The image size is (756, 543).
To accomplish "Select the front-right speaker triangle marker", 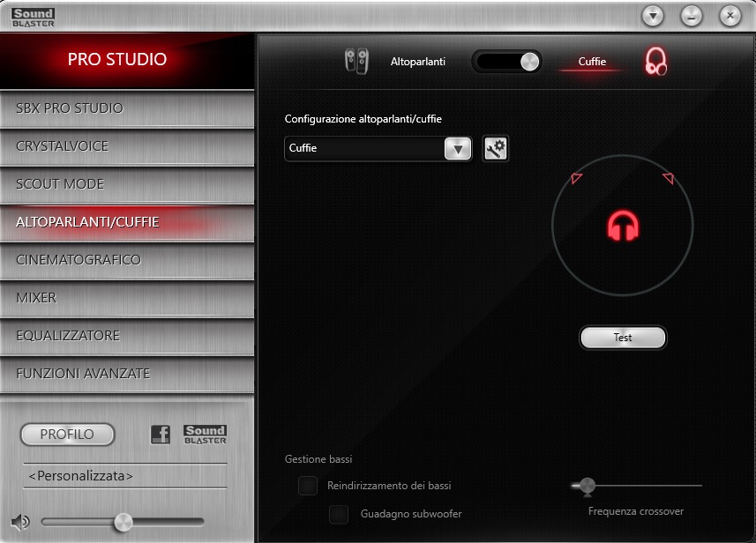I will (669, 178).
